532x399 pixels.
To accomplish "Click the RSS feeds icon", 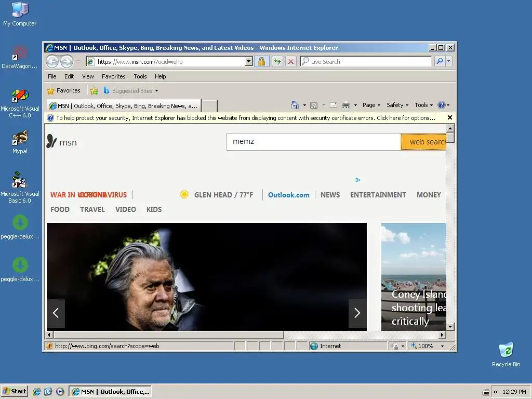I will click(x=314, y=105).
